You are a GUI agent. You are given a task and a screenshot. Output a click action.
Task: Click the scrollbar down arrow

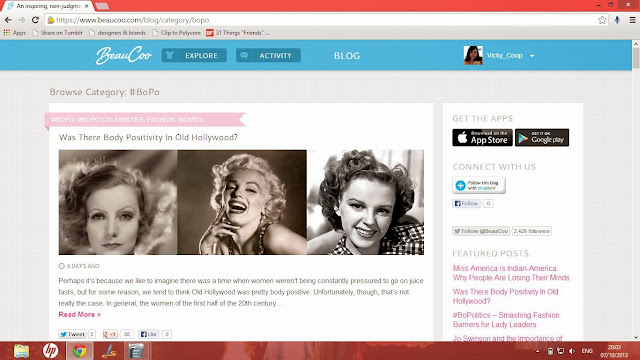(636, 337)
